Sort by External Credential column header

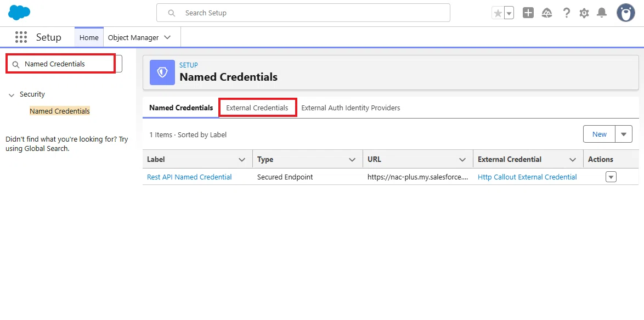[510, 159]
